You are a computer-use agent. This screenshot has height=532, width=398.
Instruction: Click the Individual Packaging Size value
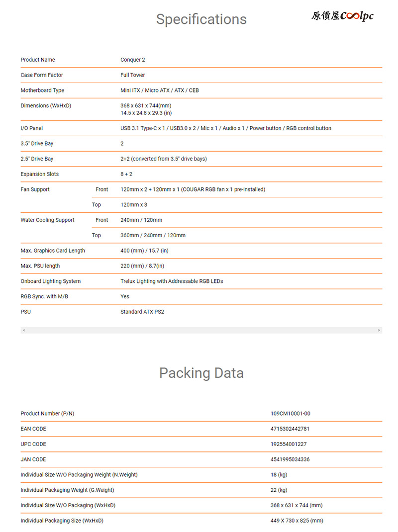pyautogui.click(x=297, y=521)
